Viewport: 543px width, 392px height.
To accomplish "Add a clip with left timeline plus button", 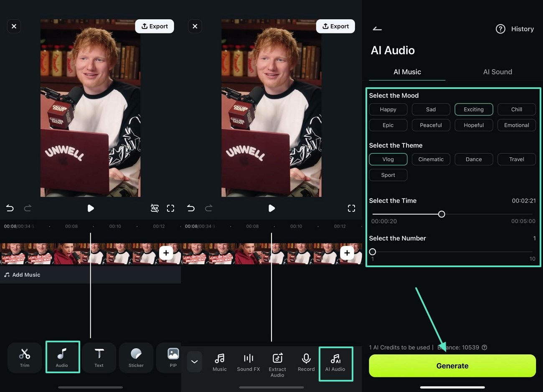I will click(x=166, y=253).
